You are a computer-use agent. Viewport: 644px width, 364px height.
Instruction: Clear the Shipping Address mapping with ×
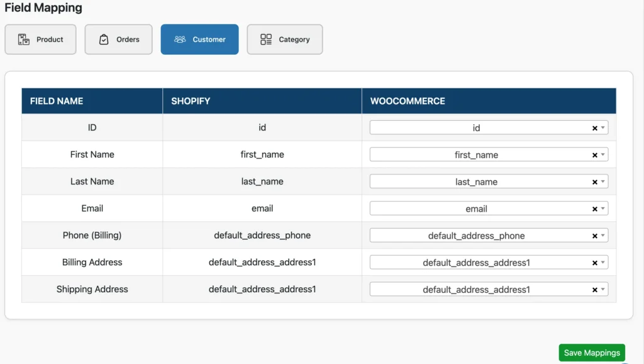click(x=594, y=289)
